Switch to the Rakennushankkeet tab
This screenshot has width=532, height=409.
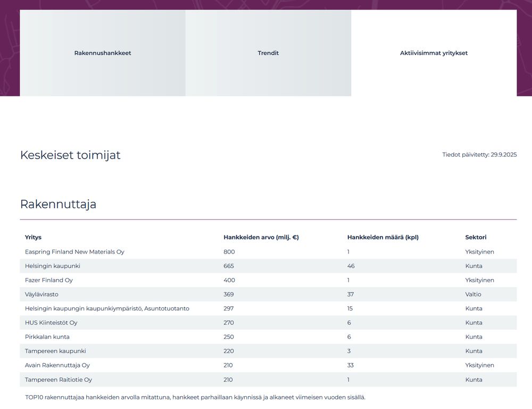click(x=103, y=53)
